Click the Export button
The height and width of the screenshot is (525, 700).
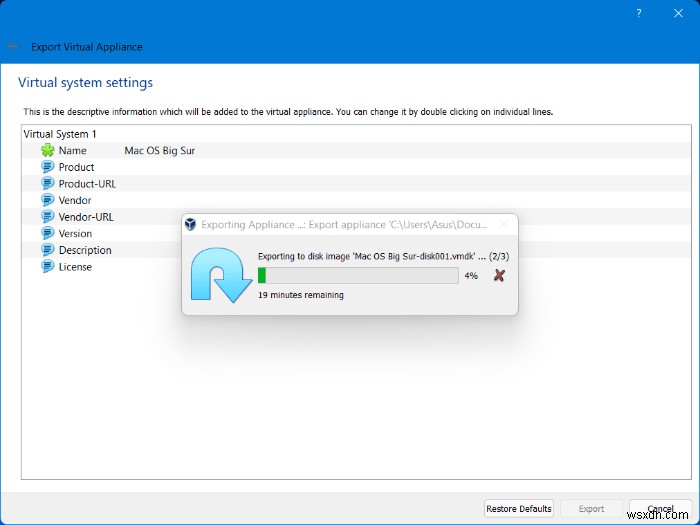(591, 508)
